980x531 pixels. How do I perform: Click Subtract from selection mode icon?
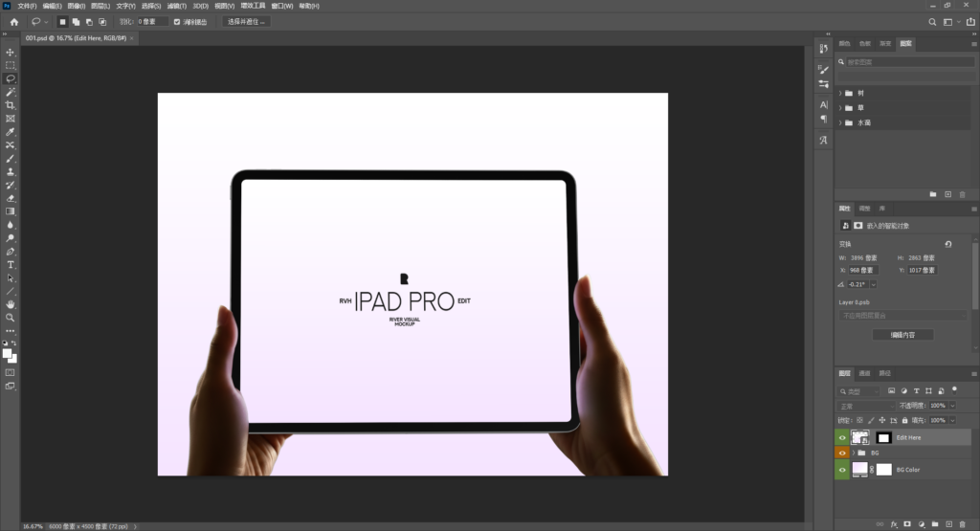click(89, 22)
